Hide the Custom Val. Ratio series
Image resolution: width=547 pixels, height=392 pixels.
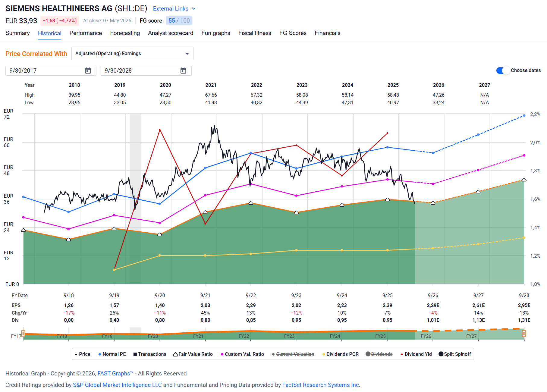(242, 354)
